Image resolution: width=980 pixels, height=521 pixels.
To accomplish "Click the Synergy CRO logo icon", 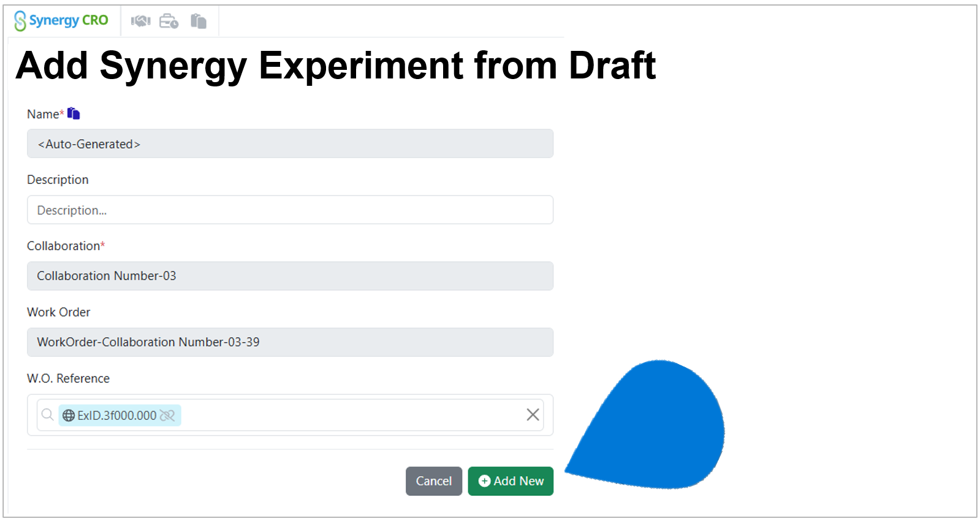I will (x=20, y=20).
